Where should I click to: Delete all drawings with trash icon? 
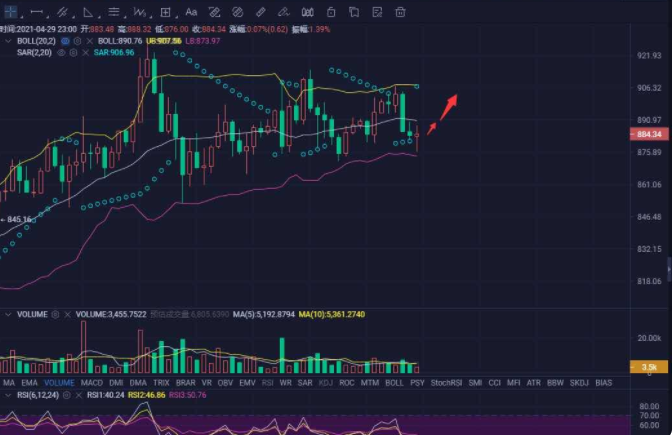(x=400, y=12)
